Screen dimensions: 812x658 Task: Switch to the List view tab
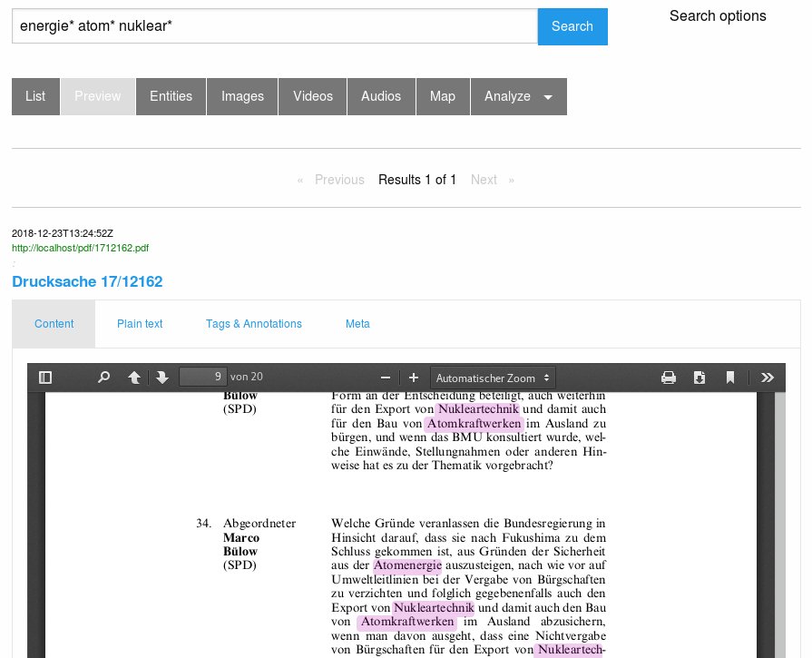click(x=35, y=96)
